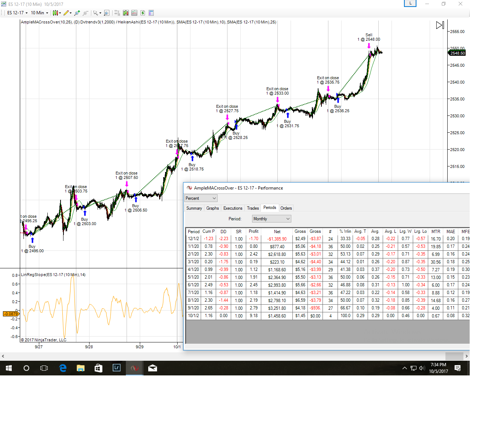Viewport: 488px width, 448px height.
Task: Sort by the Profit column header
Action: tap(254, 232)
